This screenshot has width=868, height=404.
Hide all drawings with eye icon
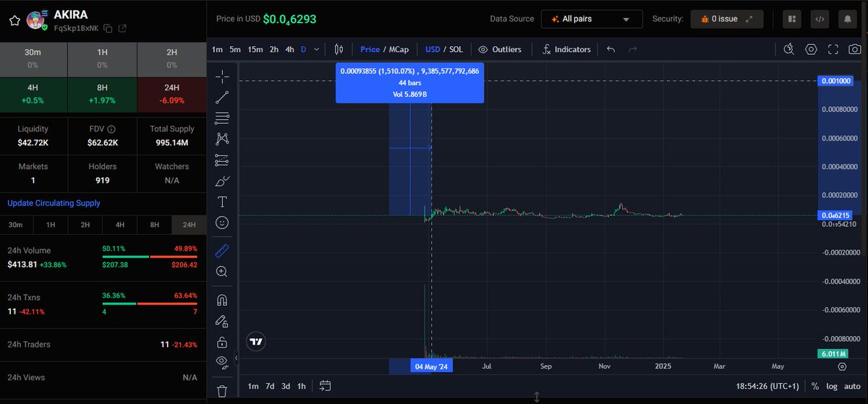tap(222, 362)
